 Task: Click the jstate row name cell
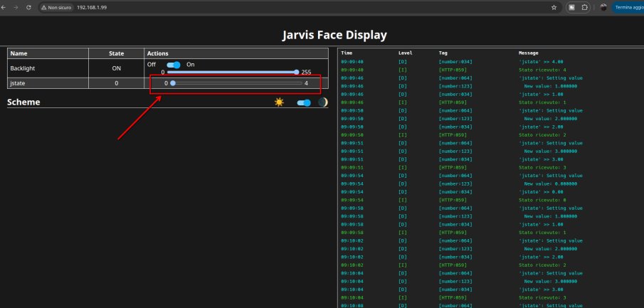click(x=47, y=83)
